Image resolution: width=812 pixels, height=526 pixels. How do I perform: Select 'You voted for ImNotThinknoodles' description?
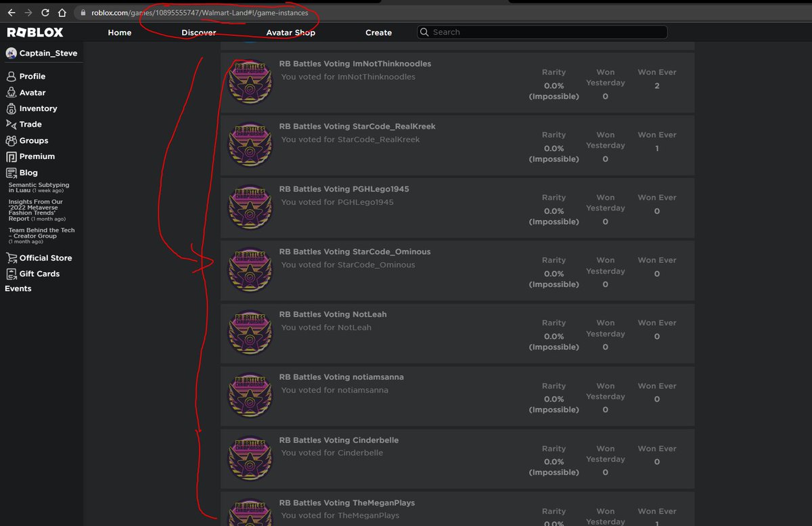tap(348, 77)
